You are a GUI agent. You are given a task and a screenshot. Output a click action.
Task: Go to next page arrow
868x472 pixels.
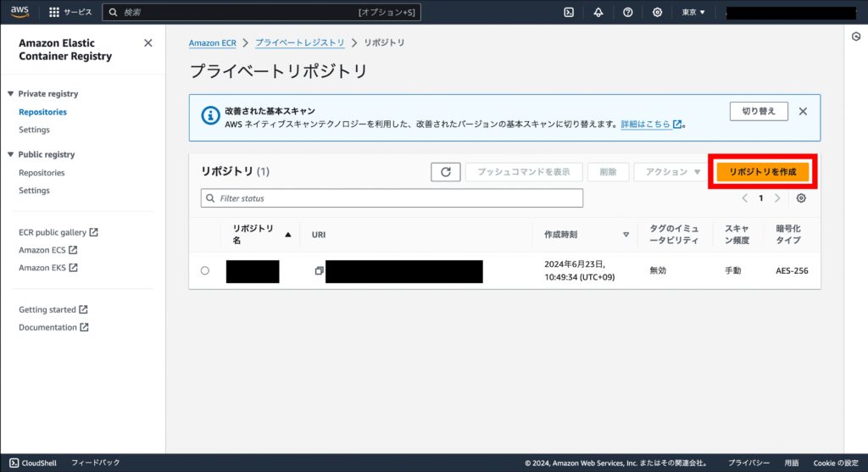[777, 198]
